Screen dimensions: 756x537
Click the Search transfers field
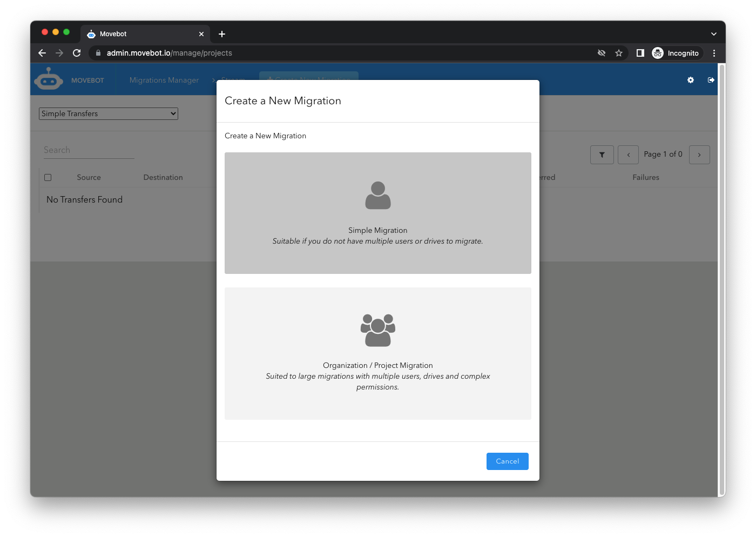coord(89,150)
